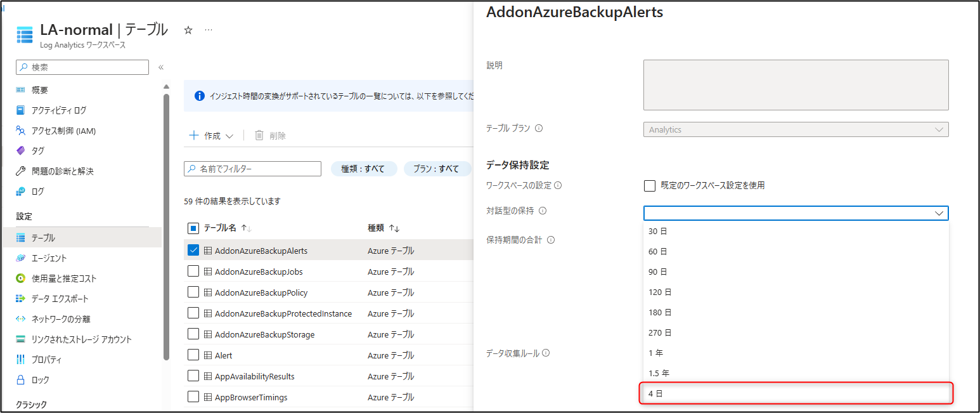Click the info icon beside 保持期間の合計
The width and height of the screenshot is (980, 413).
click(551, 240)
